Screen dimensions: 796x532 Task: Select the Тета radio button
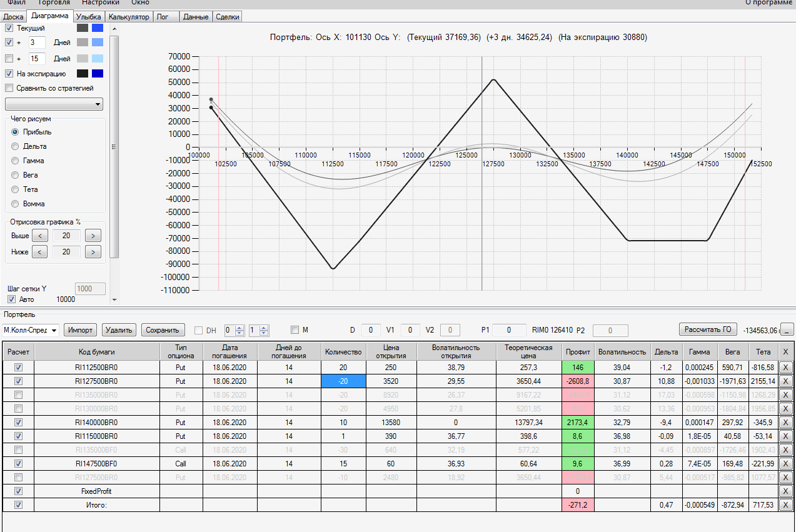click(15, 189)
